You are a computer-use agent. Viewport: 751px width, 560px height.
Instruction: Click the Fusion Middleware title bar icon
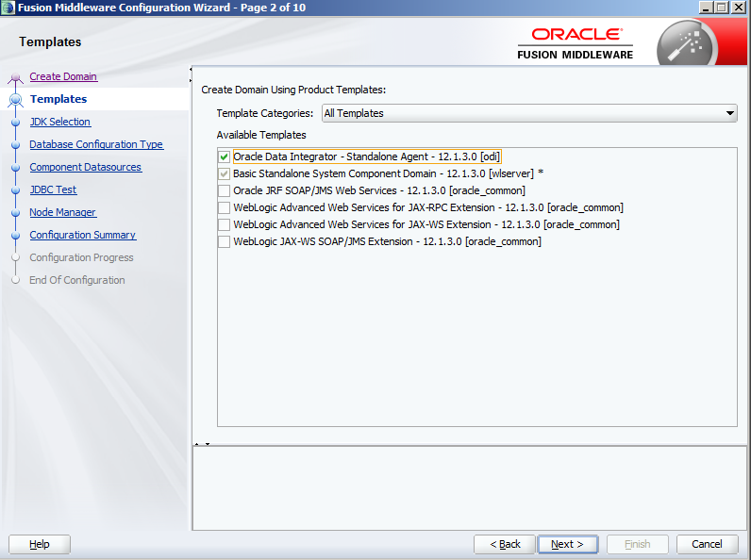[x=8, y=8]
